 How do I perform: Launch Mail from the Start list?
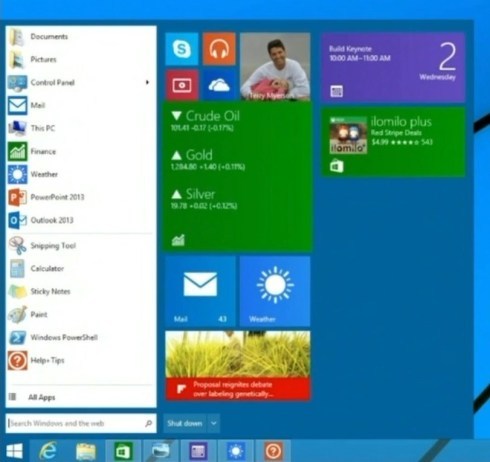[80, 105]
